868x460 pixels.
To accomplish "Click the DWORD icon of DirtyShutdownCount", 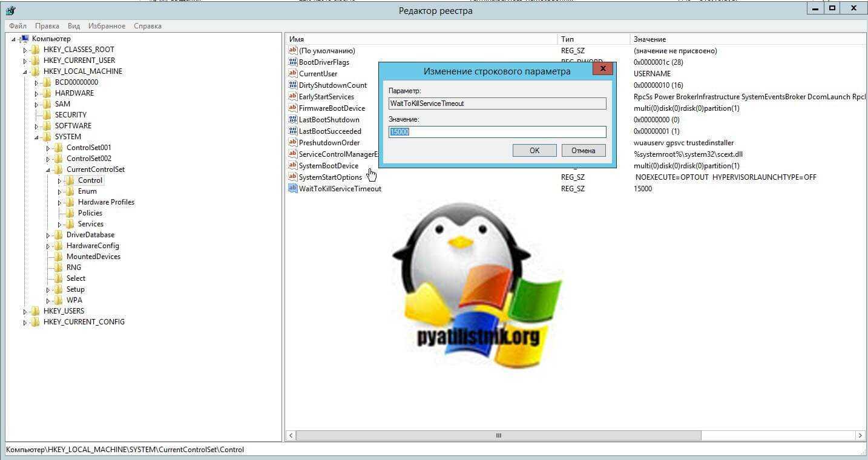I will pos(293,85).
